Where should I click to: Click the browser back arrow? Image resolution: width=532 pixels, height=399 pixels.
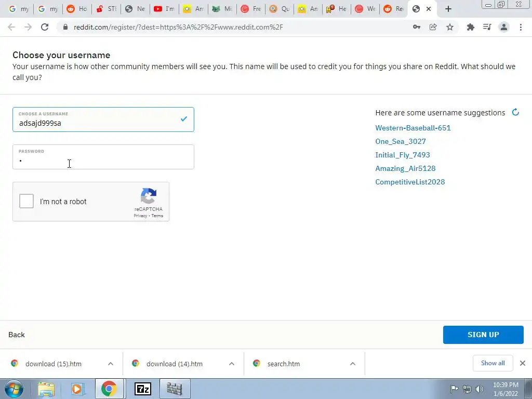[x=11, y=27]
